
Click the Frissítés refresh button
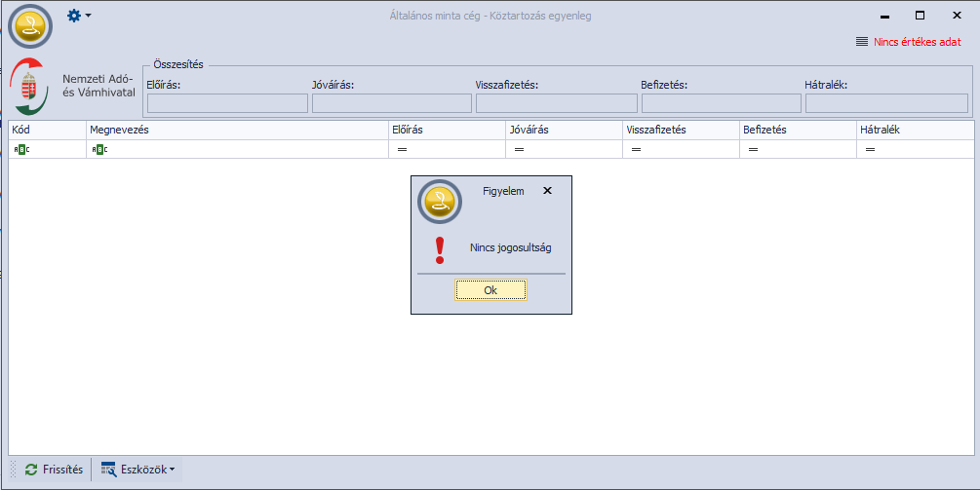tap(54, 470)
